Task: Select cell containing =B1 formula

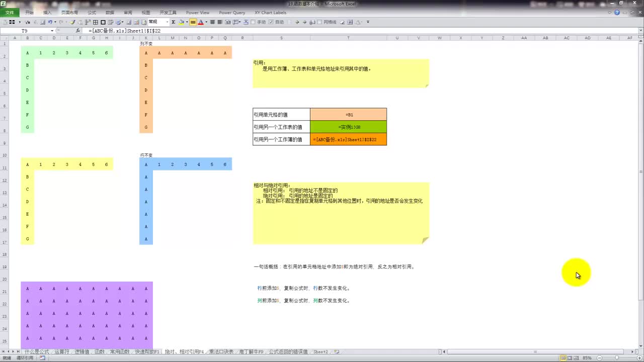Action: pyautogui.click(x=349, y=115)
